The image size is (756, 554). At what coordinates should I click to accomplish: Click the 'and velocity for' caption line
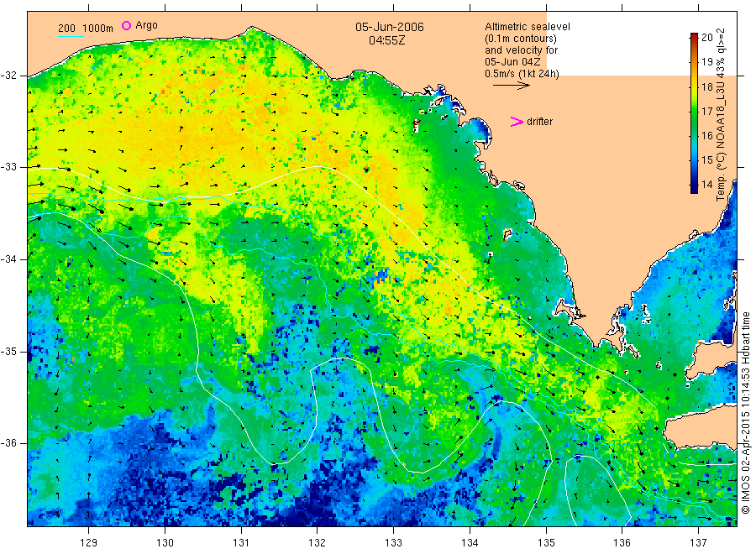pos(521,50)
